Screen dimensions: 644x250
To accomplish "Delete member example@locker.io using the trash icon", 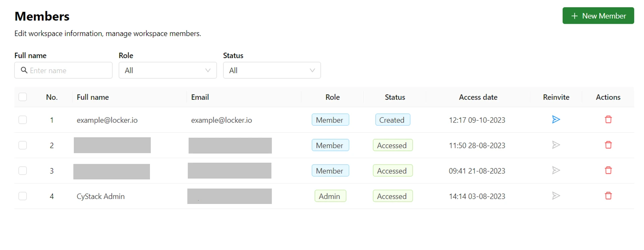I will [x=608, y=120].
